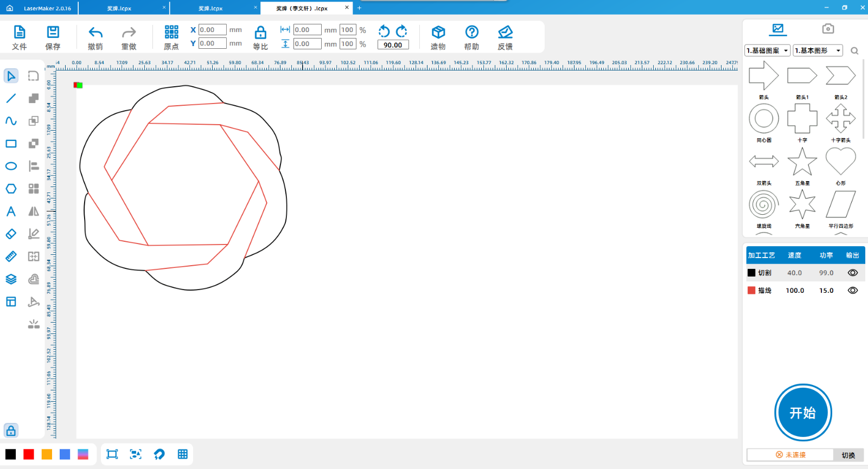Click the origin point grid icon

(171, 32)
